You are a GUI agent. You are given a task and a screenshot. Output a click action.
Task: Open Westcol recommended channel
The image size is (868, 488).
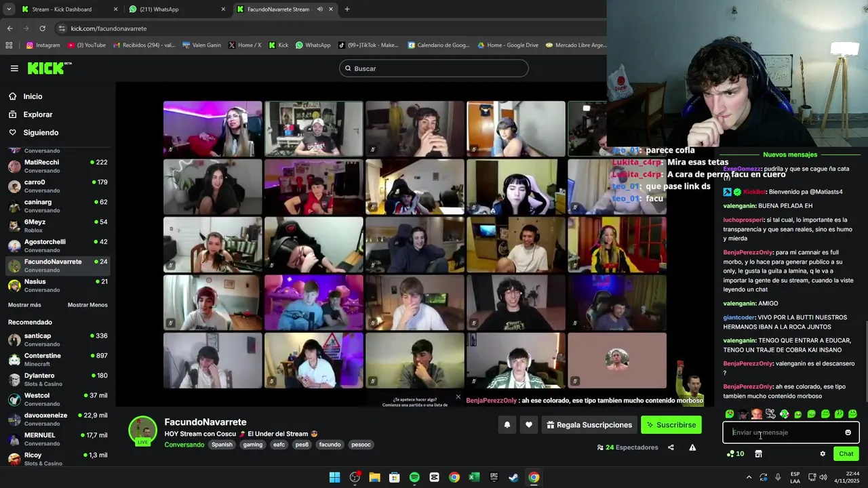click(x=58, y=399)
